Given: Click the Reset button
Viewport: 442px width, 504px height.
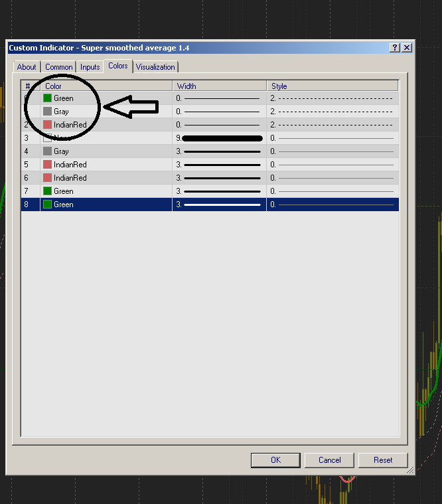Looking at the screenshot, I should 383,460.
